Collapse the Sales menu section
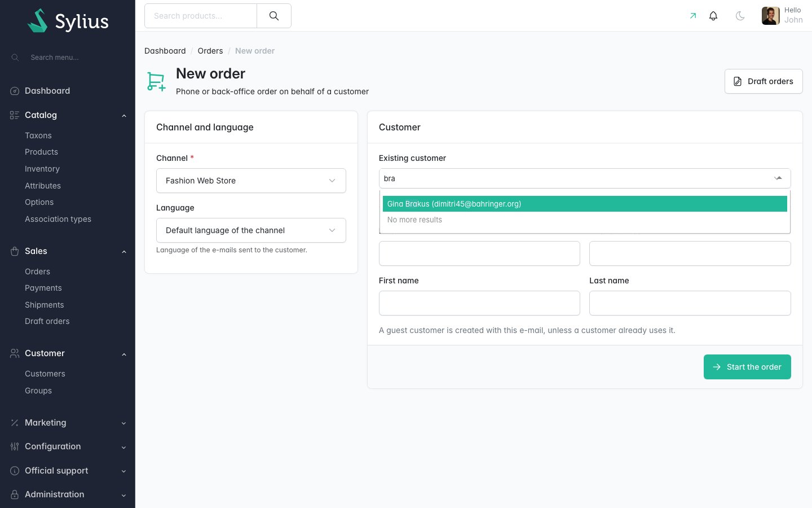The height and width of the screenshot is (508, 812). pyautogui.click(x=123, y=252)
